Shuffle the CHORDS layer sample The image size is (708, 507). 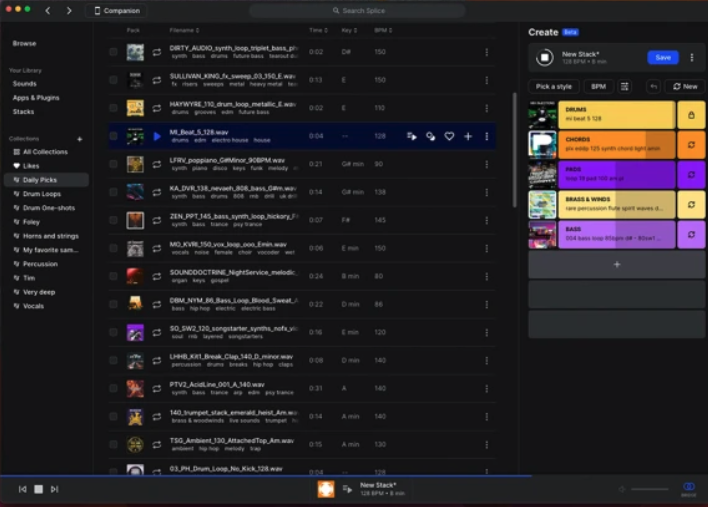tap(691, 145)
